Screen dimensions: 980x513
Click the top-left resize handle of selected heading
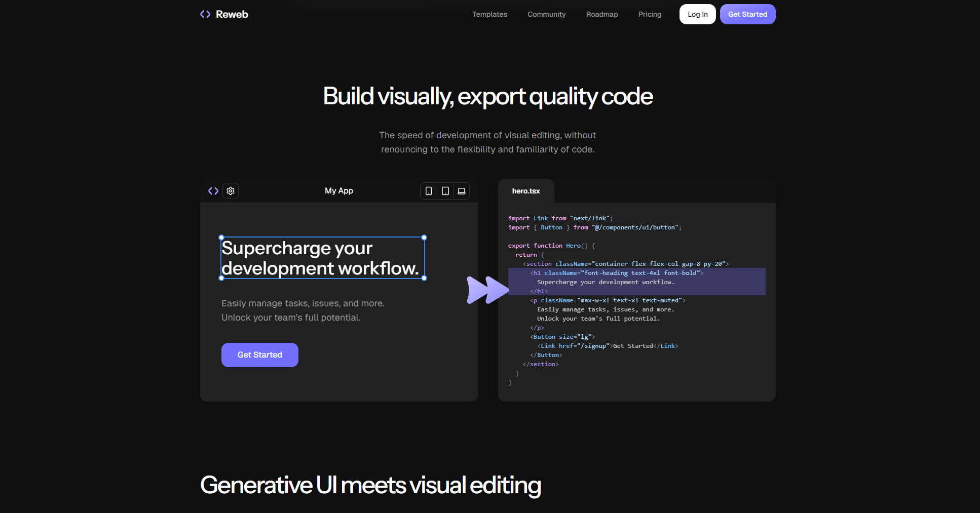tap(221, 238)
